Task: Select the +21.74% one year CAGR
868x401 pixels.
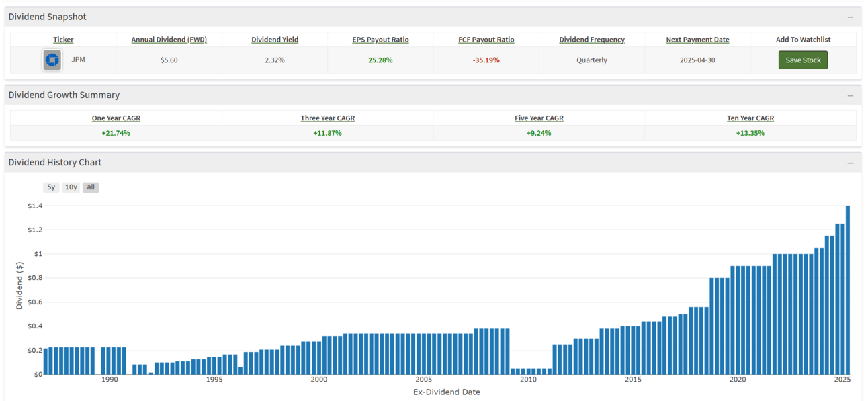Action: tap(116, 133)
